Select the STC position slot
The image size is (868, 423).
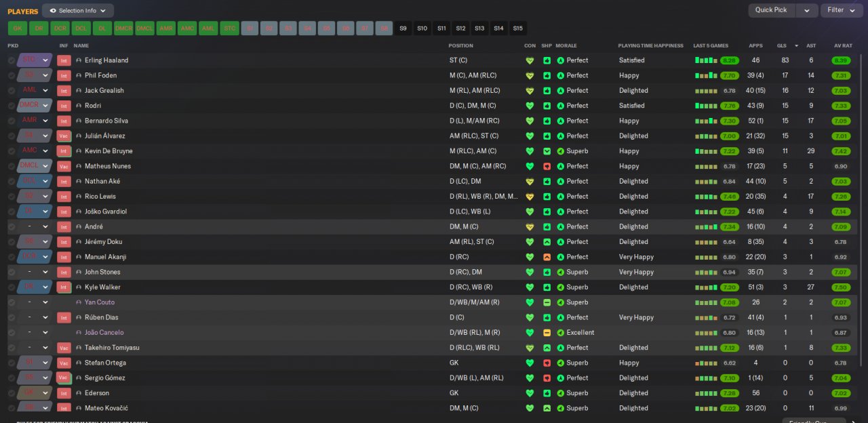[229, 28]
